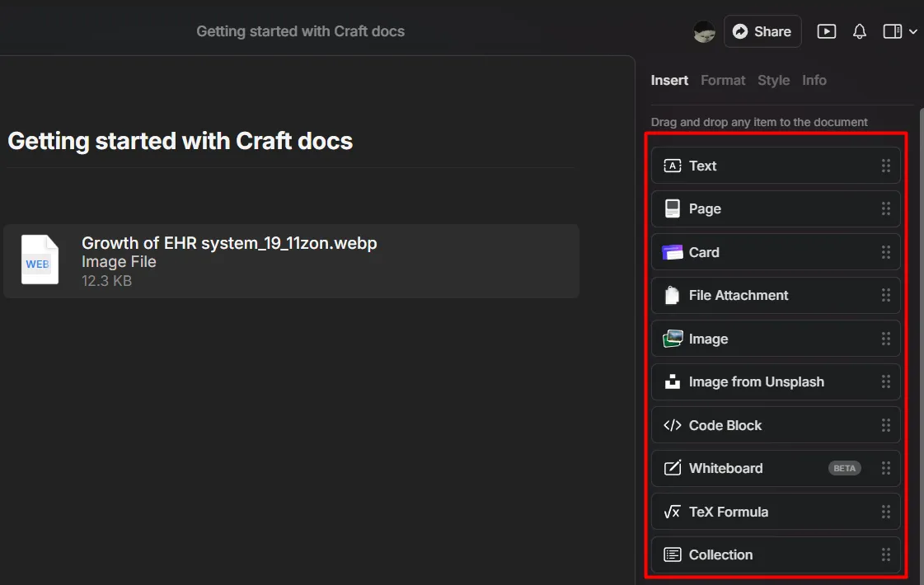Insert a TeX Formula block
This screenshot has height=585, width=924.
point(728,512)
